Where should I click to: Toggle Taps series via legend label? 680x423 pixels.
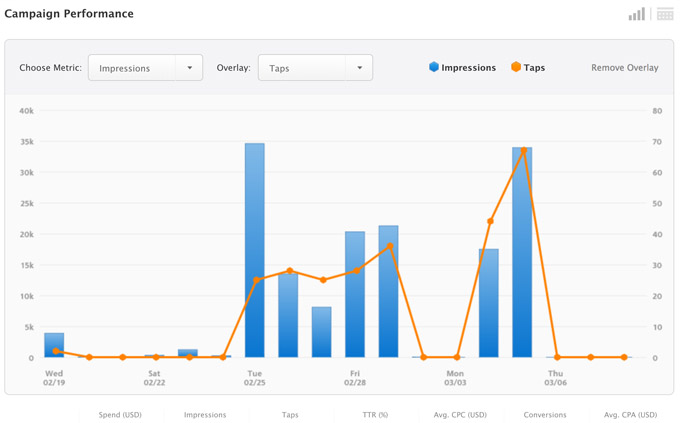(x=534, y=68)
